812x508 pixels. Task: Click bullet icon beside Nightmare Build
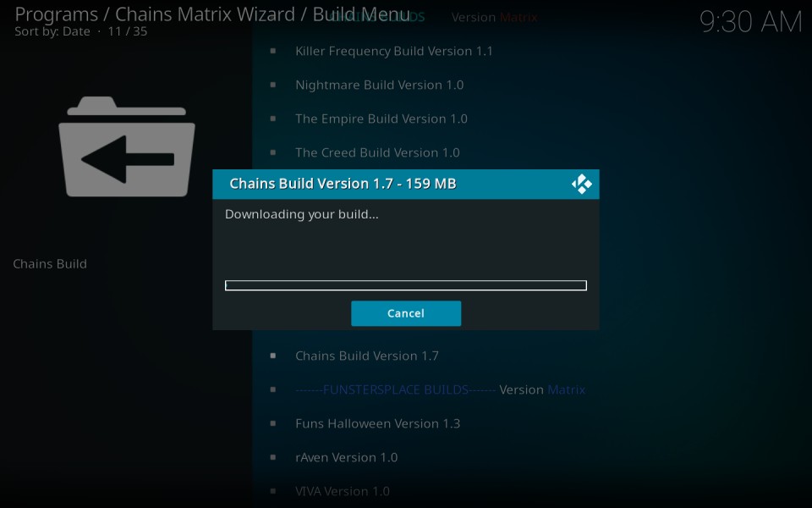(273, 85)
